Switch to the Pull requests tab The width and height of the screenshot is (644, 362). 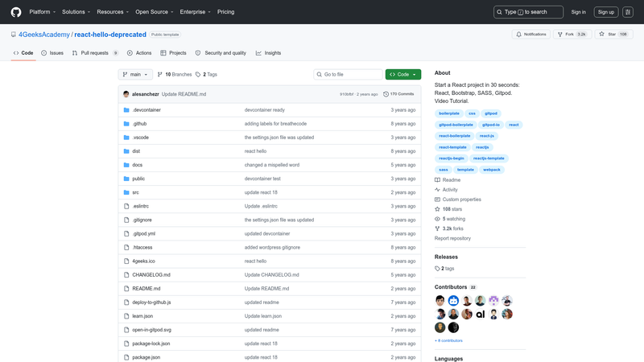point(95,53)
